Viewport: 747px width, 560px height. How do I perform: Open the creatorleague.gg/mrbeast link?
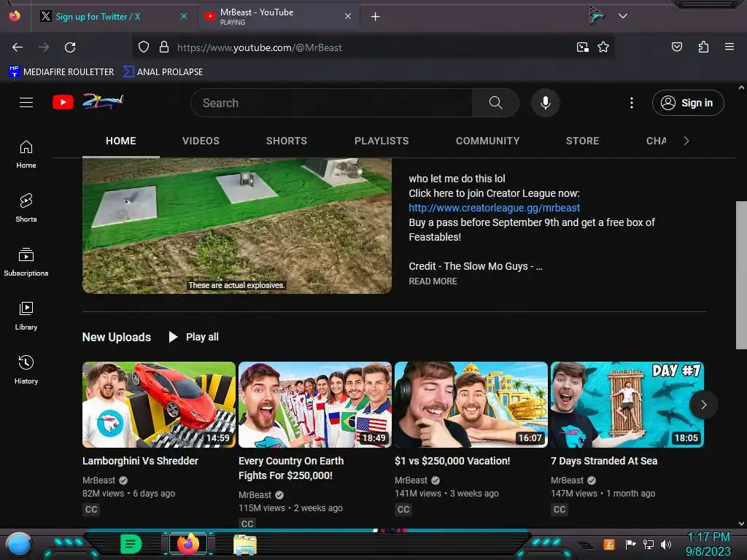[494, 208]
